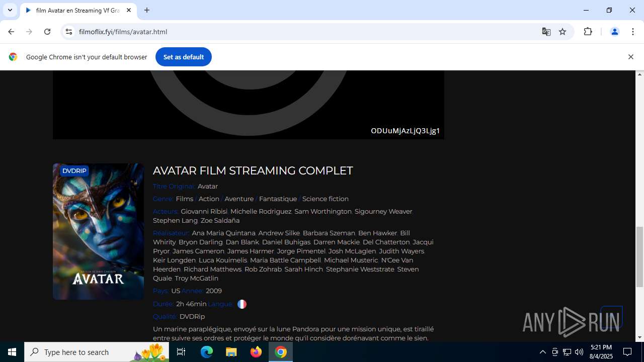This screenshot has width=644, height=362.
Task: View site information icon
Action: [x=69, y=32]
